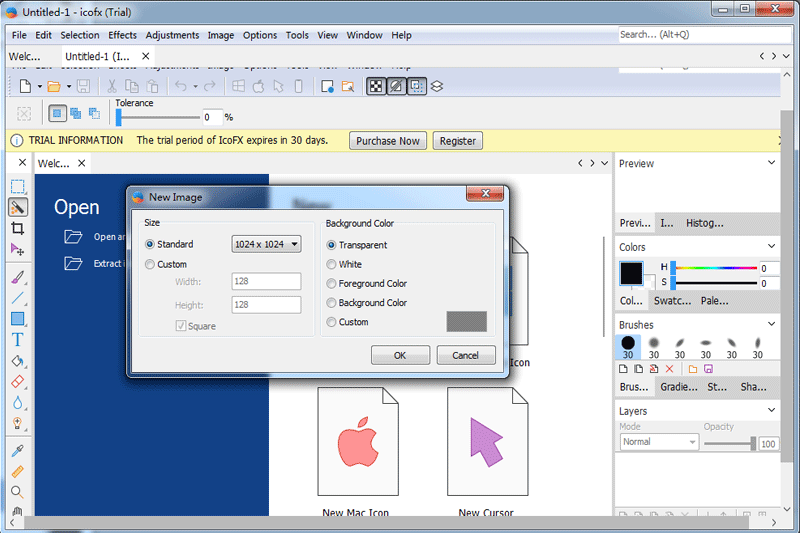Select the Zoom magnifier tool
800x533 pixels.
18,492
